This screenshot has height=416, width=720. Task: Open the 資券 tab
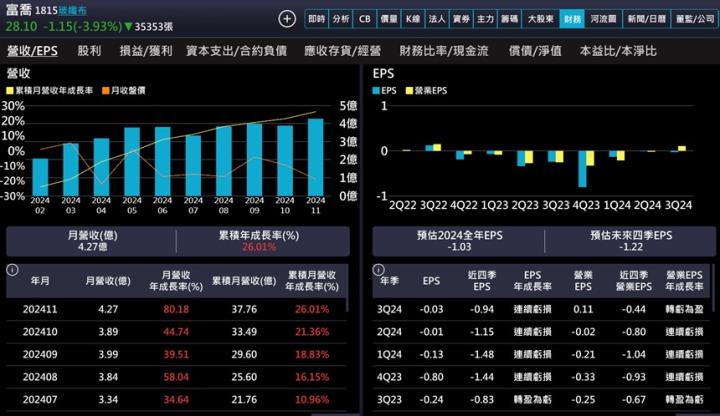pos(461,19)
